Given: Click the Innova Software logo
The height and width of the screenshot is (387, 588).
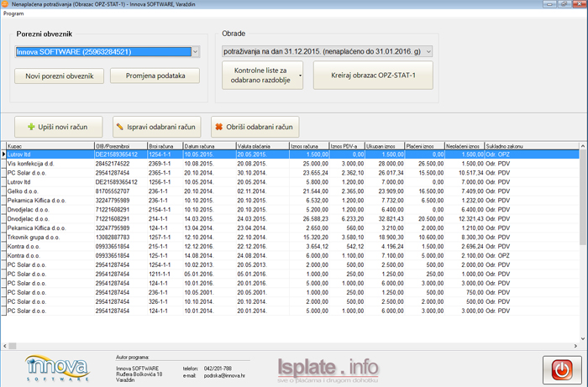Looking at the screenshot, I should pyautogui.click(x=57, y=369).
